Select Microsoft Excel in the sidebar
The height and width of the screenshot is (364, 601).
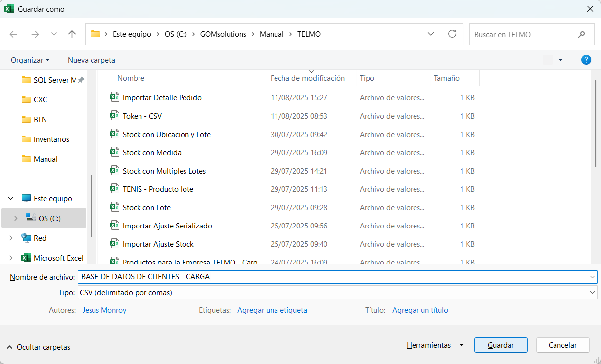[x=56, y=258]
